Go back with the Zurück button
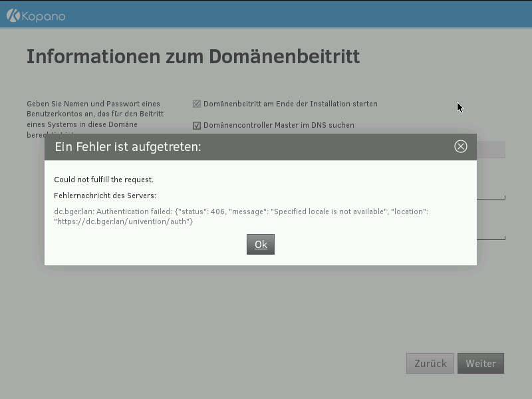The width and height of the screenshot is (532, 399). [430, 364]
